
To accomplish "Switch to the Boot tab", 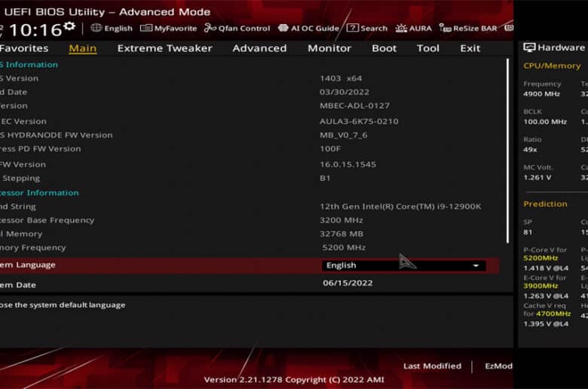I will point(384,48).
